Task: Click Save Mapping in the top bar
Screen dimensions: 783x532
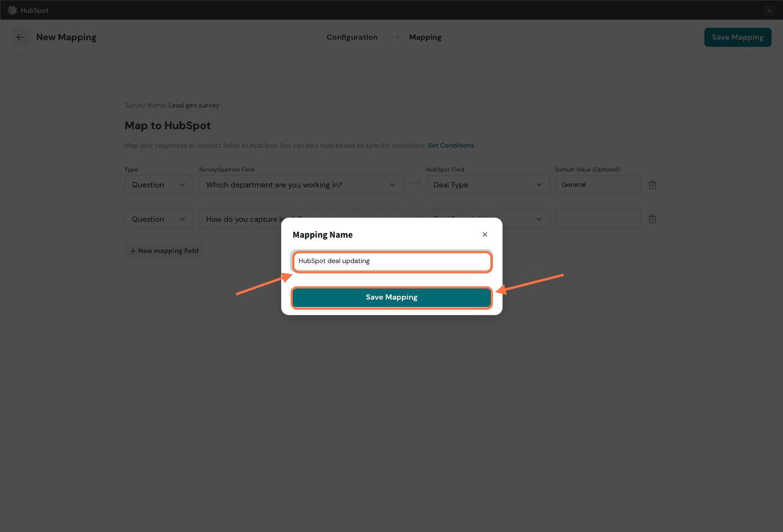Action: [x=737, y=37]
